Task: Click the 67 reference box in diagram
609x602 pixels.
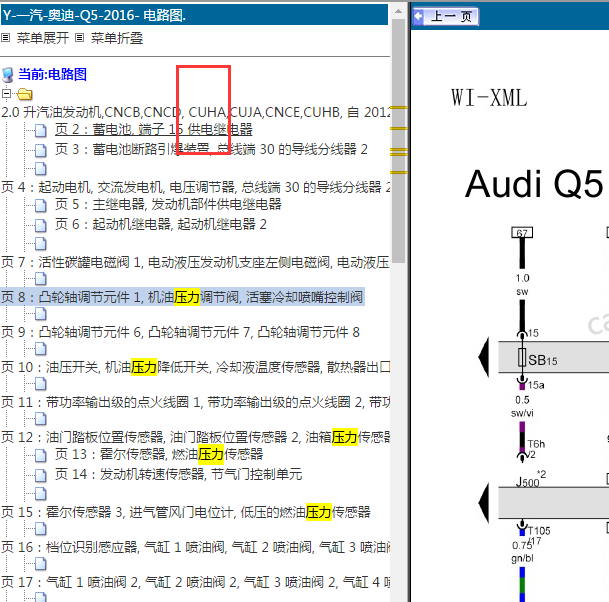Action: click(x=522, y=233)
